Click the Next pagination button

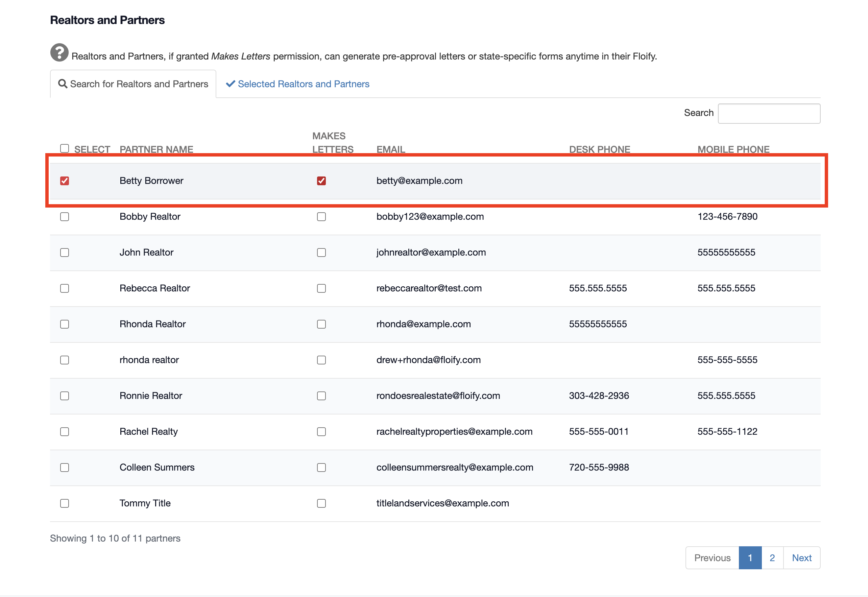pos(801,558)
